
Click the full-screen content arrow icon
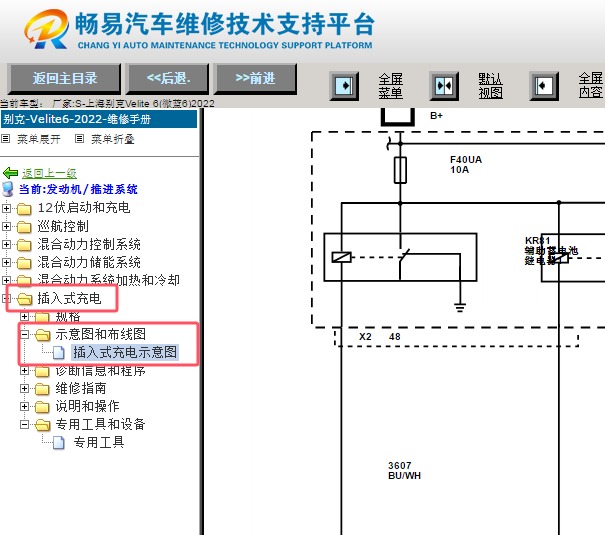pos(544,86)
